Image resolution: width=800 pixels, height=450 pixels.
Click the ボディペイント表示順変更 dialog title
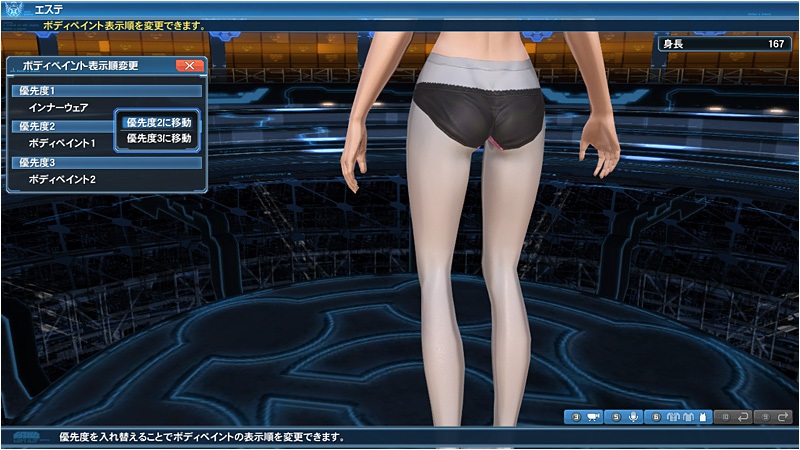81,66
